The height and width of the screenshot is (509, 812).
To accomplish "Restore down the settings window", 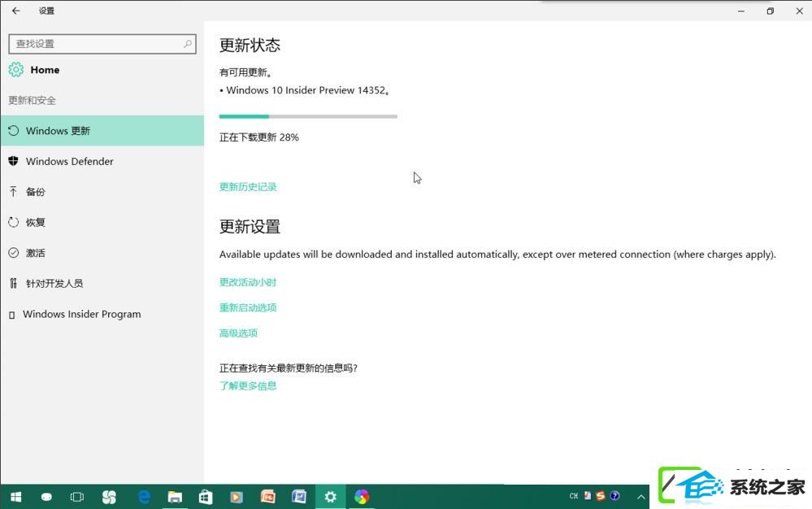I will click(770, 11).
